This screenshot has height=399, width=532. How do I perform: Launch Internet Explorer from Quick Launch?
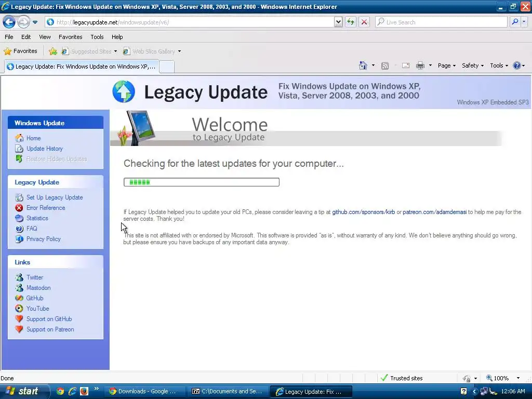pyautogui.click(x=72, y=391)
